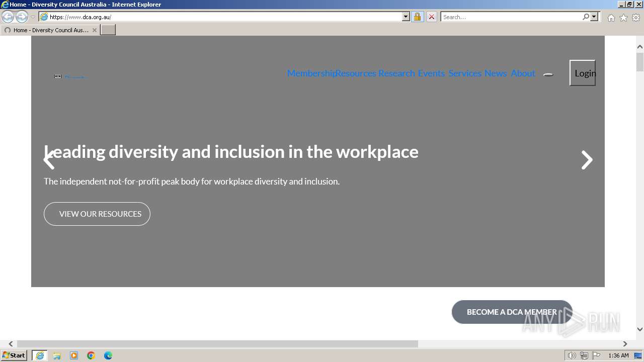
Task: Open the Events menu
Action: point(431,73)
